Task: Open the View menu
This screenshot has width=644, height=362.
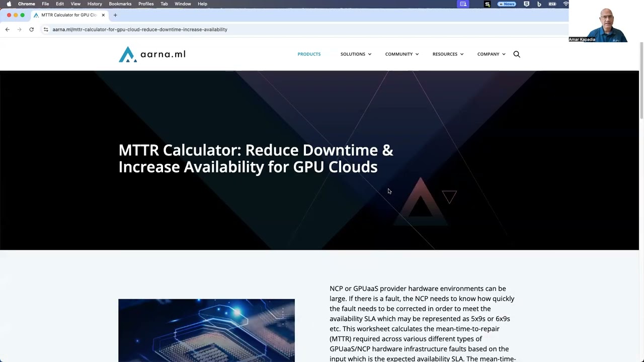Action: [x=75, y=4]
